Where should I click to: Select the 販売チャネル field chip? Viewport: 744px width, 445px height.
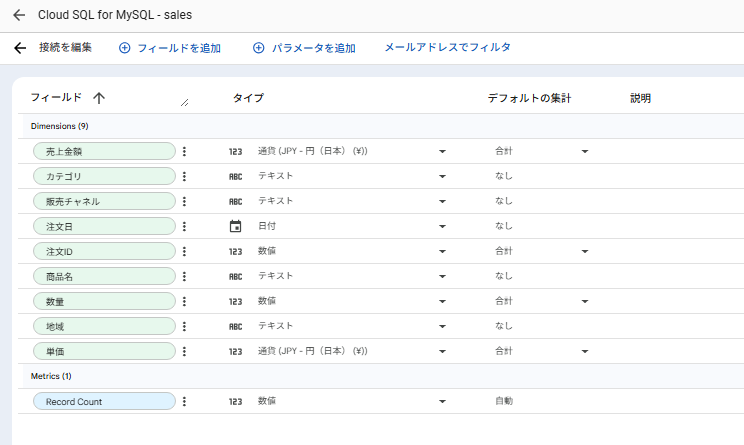point(104,201)
